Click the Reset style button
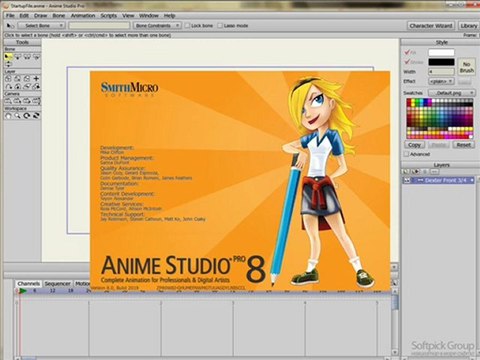Image resolution: width=480 pixels, height=360 pixels. click(463, 145)
